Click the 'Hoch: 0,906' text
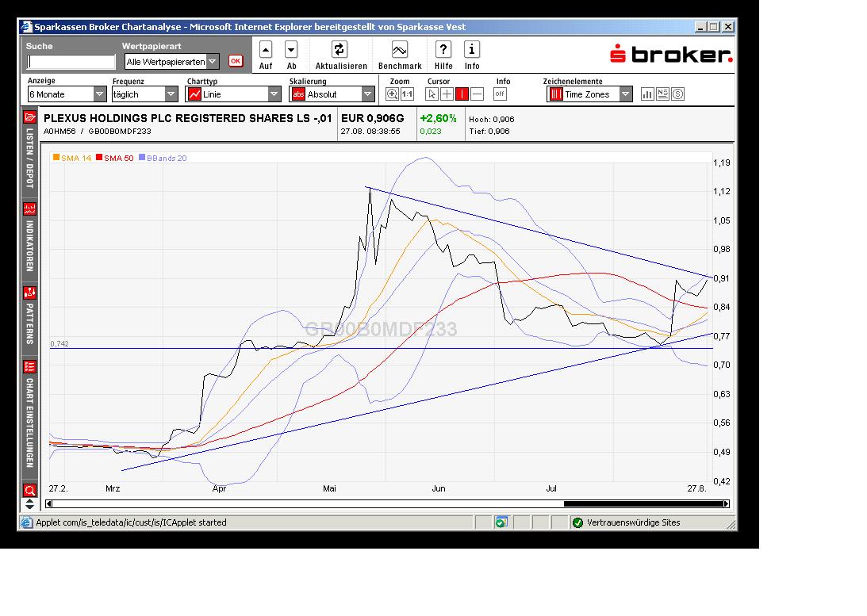The width and height of the screenshot is (867, 616). pos(492,120)
